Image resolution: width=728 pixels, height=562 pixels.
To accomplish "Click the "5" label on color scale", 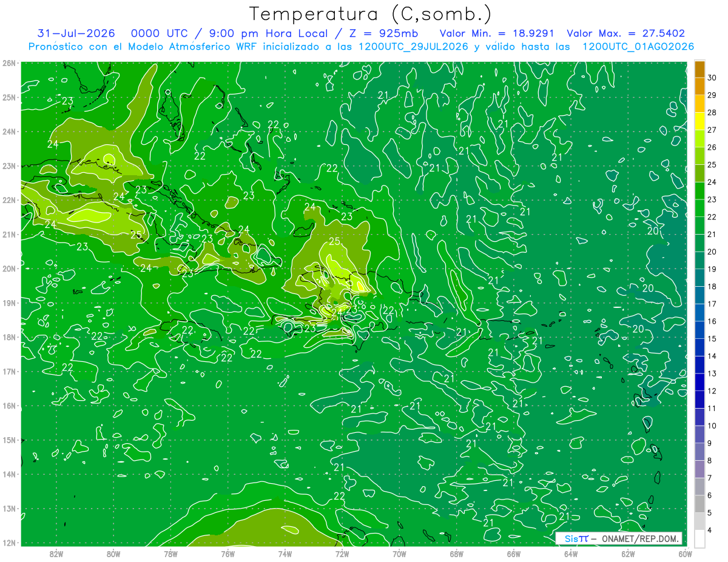I will (x=710, y=513).
